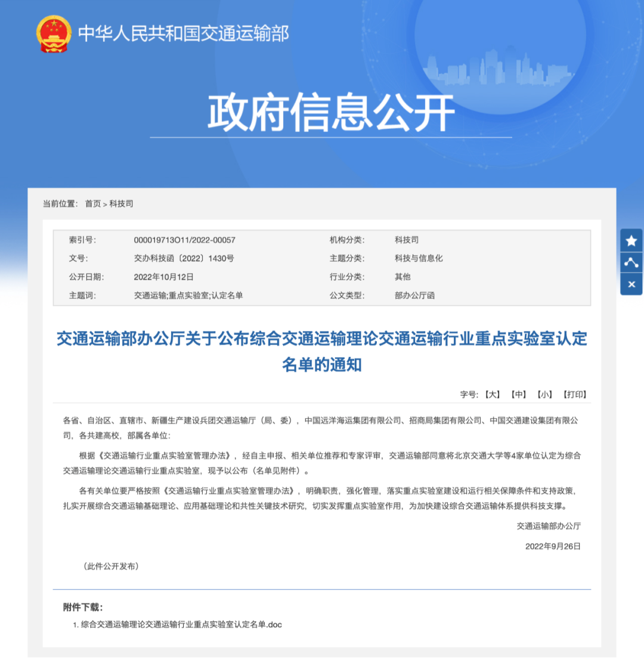Download 综合交通运输理论交通运输行业重点实验室认定名单.doc attachment

pyautogui.click(x=181, y=624)
